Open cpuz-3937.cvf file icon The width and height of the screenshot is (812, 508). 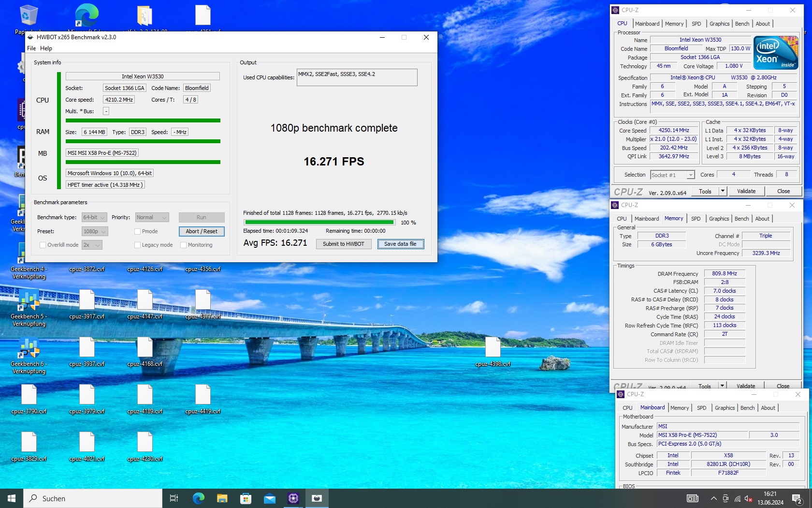(x=87, y=352)
